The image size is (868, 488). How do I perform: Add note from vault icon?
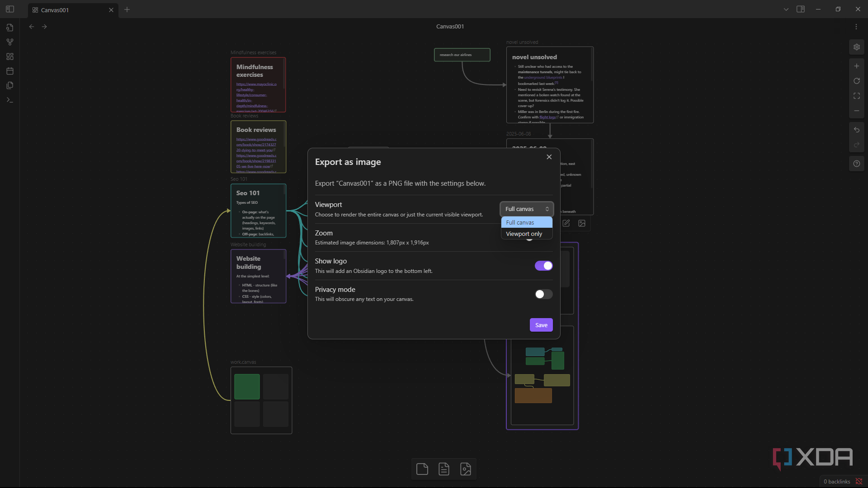(444, 469)
